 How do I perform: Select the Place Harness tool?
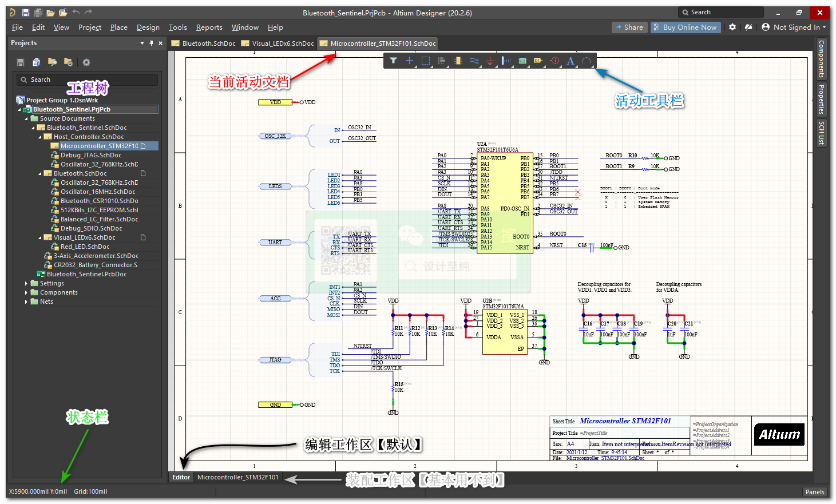coord(506,61)
